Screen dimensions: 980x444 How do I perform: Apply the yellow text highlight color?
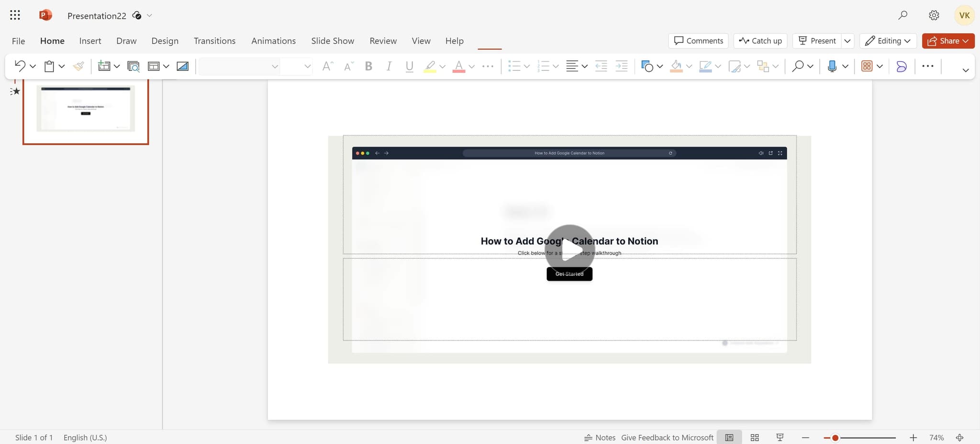click(x=430, y=66)
